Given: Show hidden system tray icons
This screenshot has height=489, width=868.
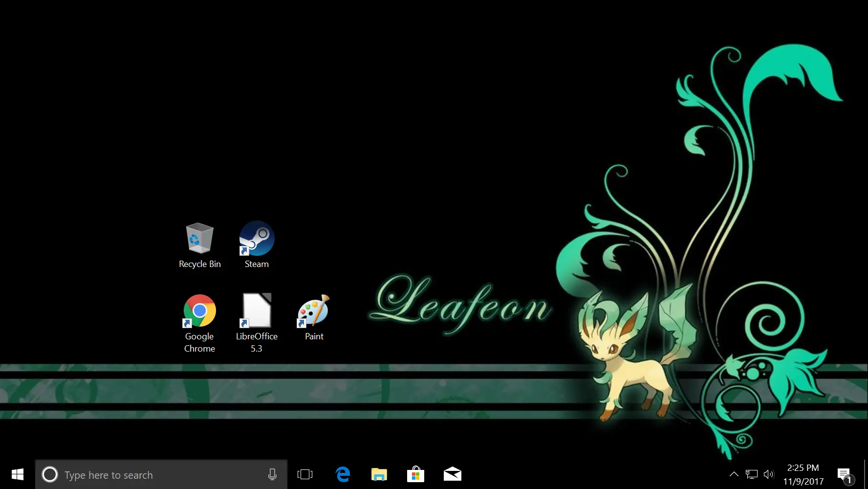Looking at the screenshot, I should 734,474.
